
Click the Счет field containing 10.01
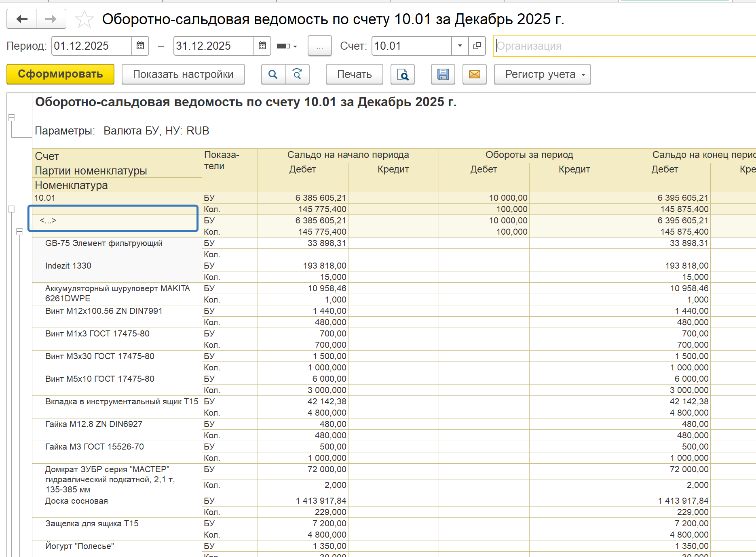pos(412,46)
